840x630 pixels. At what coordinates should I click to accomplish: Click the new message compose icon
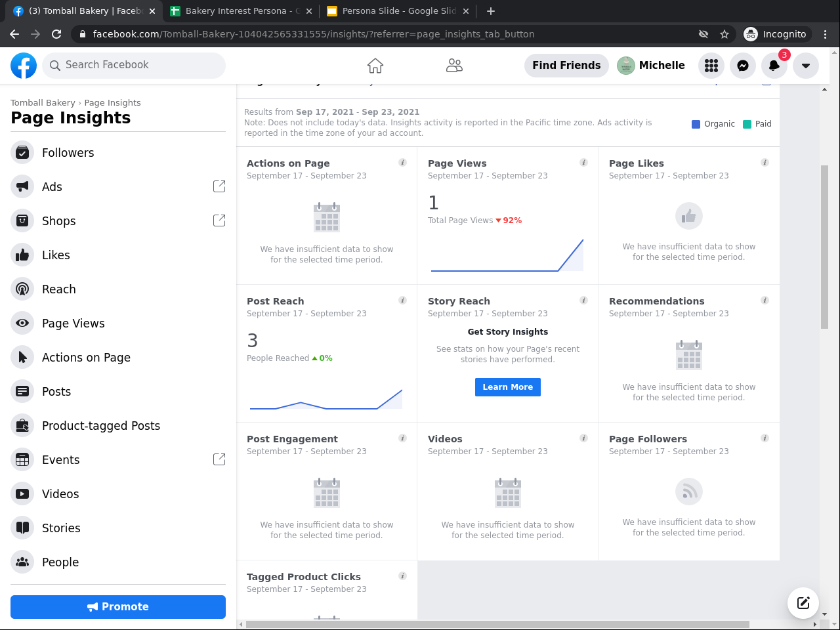[x=803, y=602]
